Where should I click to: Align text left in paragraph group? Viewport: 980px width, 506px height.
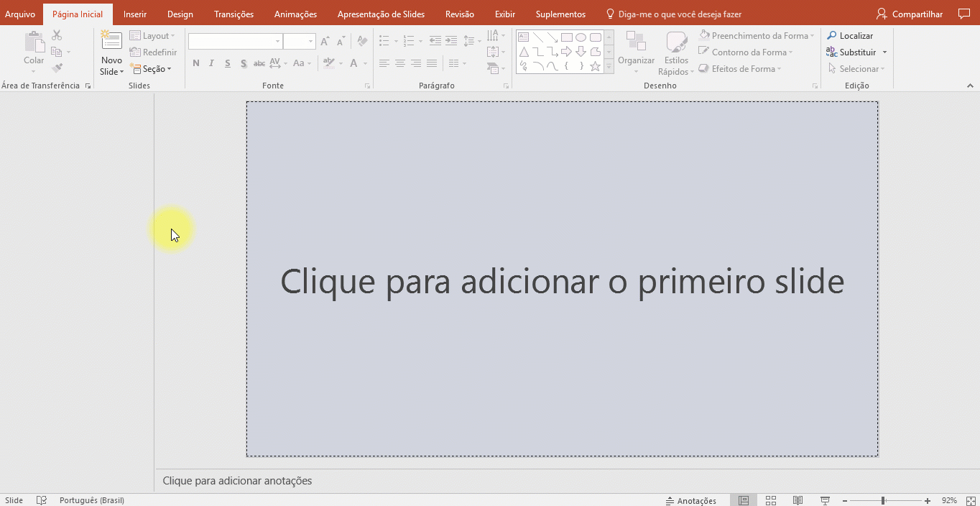point(384,63)
